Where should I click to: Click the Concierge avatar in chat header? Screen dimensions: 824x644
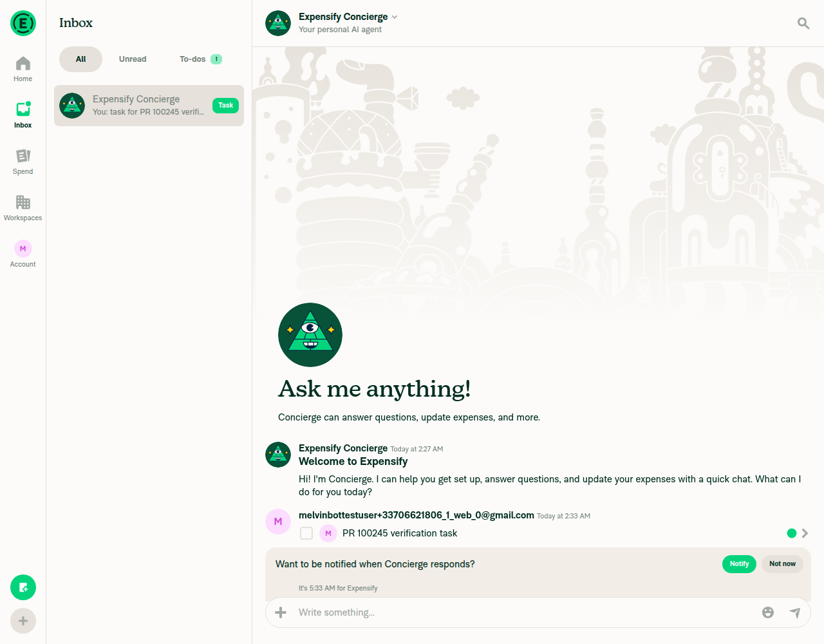pos(278,23)
